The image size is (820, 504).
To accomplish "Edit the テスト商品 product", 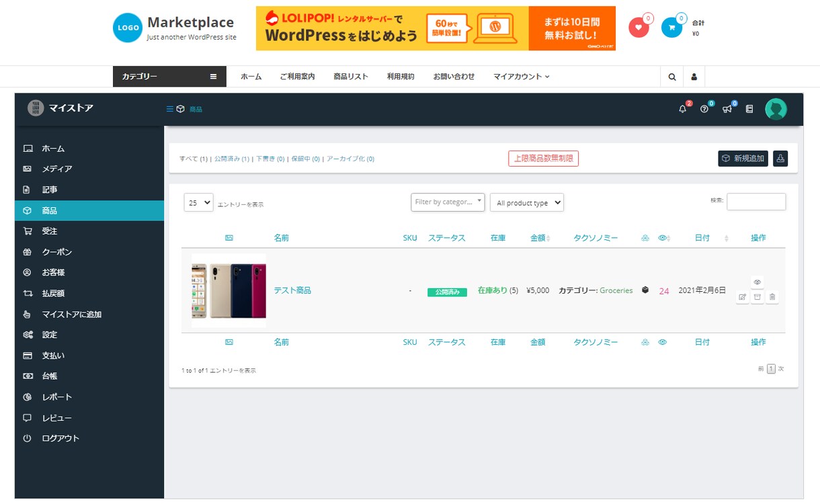I will [743, 297].
